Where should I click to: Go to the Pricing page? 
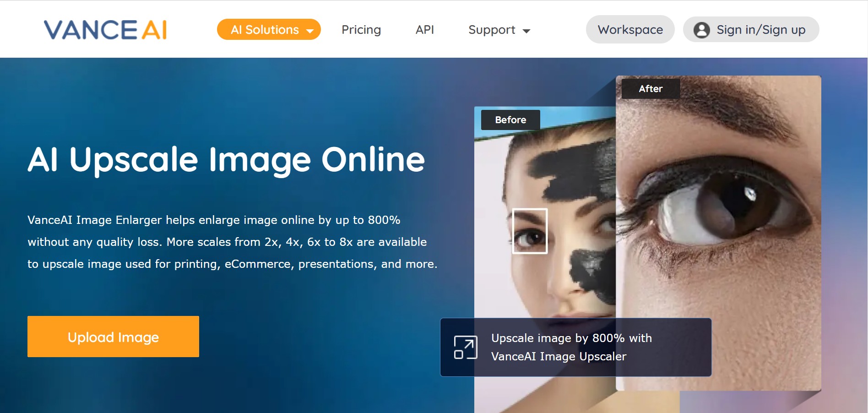361,30
